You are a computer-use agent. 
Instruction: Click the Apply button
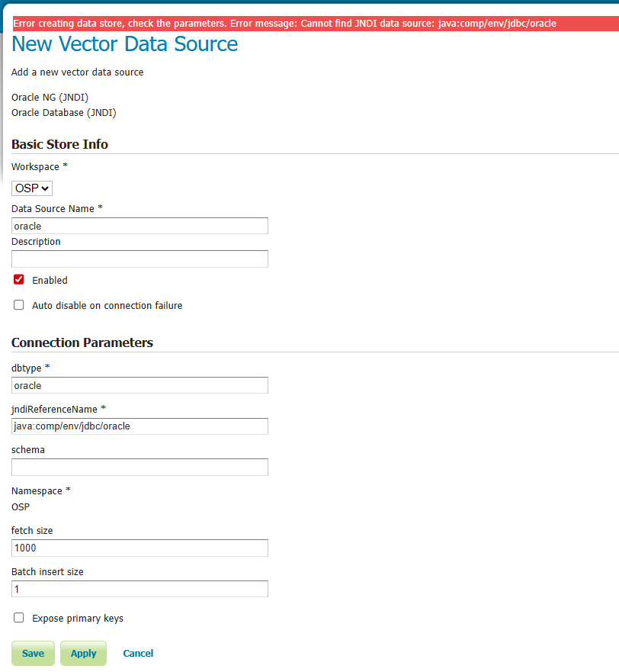[x=83, y=653]
